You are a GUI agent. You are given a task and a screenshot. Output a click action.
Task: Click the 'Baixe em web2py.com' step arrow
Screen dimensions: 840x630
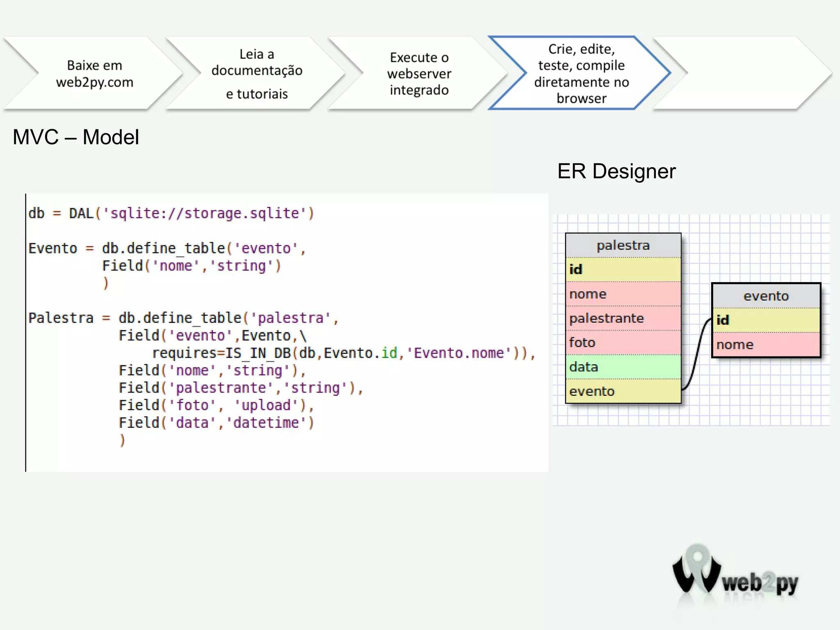pyautogui.click(x=94, y=73)
